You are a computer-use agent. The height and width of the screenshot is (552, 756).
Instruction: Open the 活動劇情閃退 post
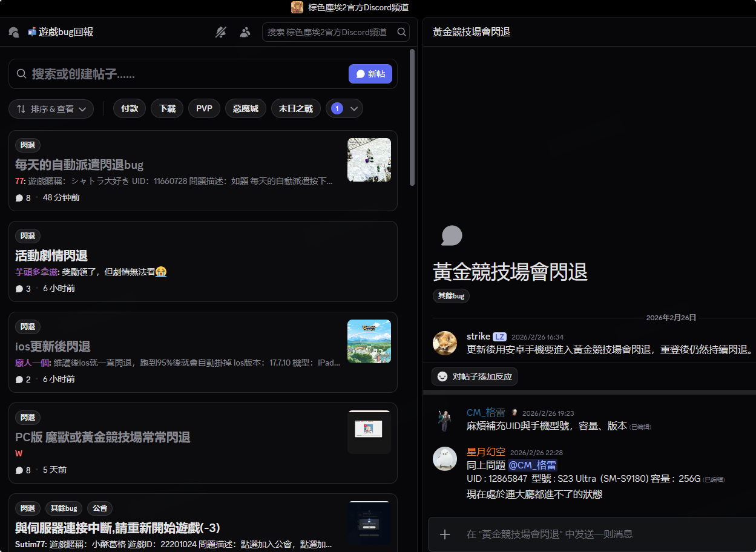[203, 261]
